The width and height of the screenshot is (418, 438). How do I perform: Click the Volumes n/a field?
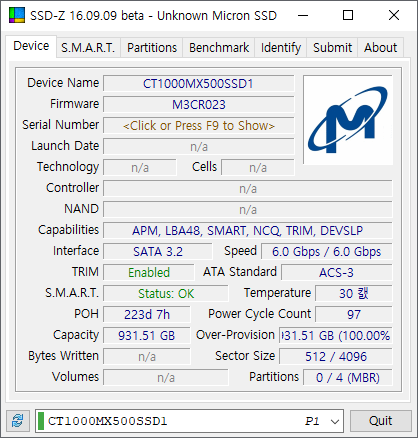[x=166, y=378]
